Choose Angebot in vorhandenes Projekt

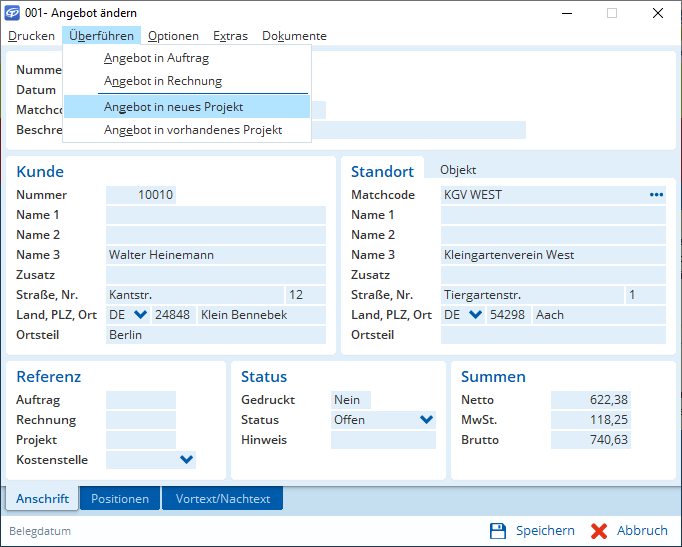pos(193,130)
